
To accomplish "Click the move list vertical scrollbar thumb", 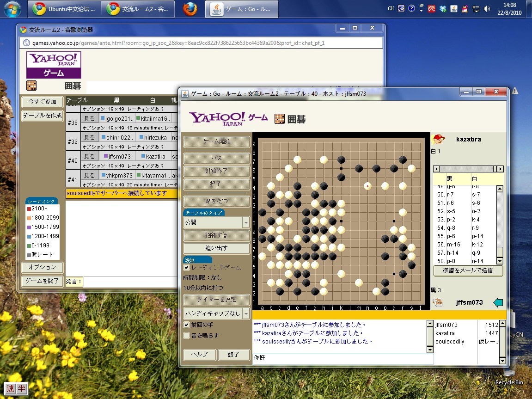I will coord(500,252).
